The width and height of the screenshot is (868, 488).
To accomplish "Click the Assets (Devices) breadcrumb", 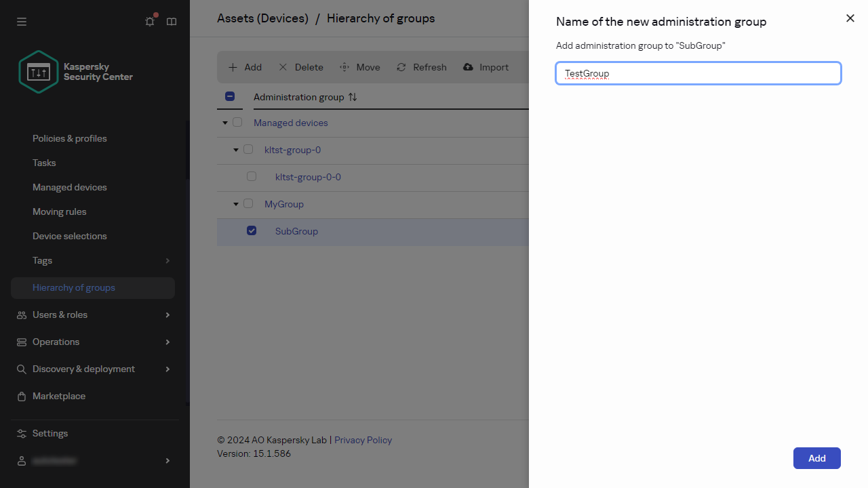I will [262, 18].
